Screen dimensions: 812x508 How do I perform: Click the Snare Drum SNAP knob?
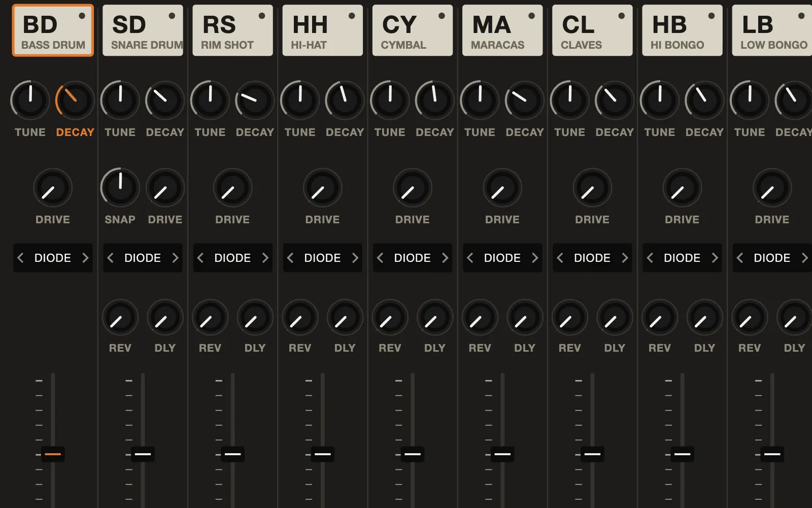[120, 187]
